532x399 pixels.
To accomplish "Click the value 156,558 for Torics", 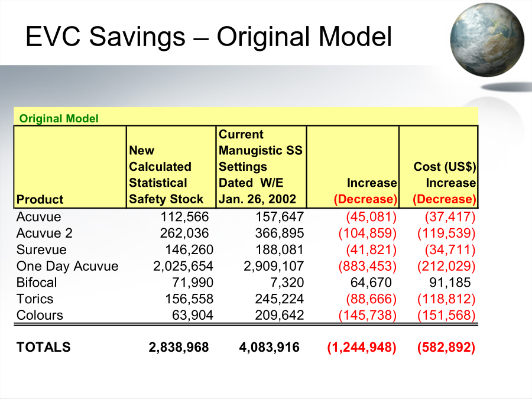I will (x=189, y=299).
